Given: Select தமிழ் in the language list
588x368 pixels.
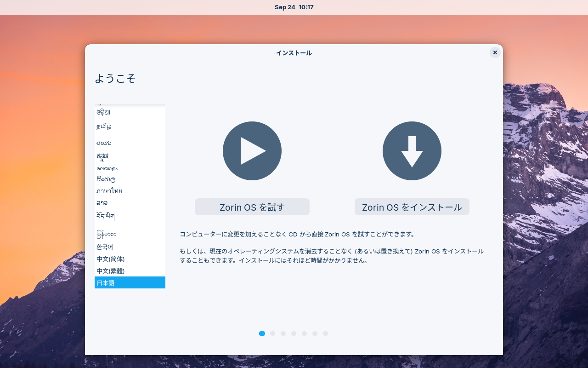Looking at the screenshot, I should pos(130,126).
